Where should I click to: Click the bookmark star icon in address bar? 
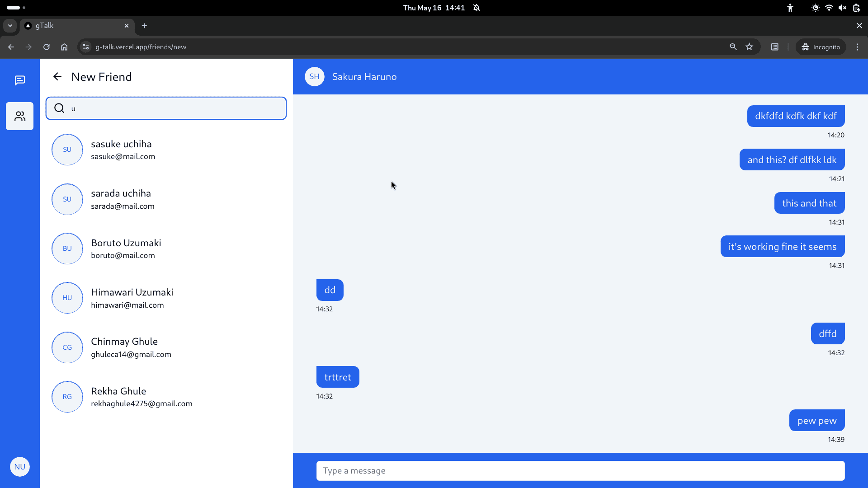pyautogui.click(x=750, y=47)
